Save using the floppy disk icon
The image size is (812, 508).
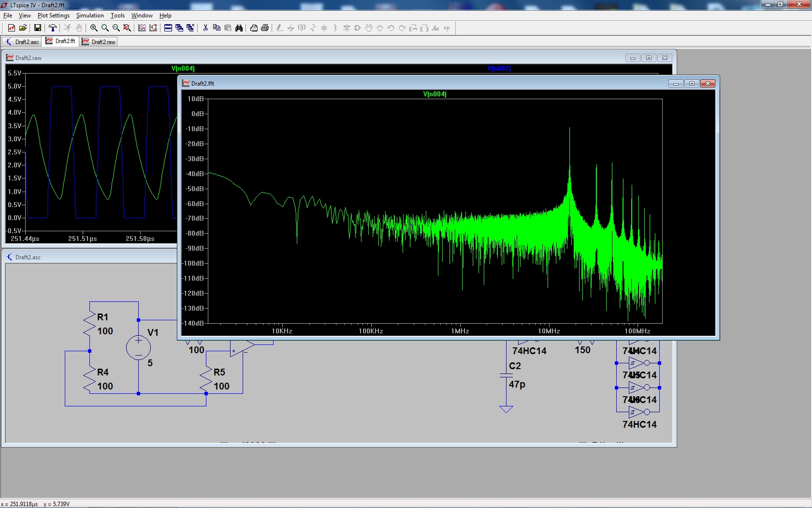pyautogui.click(x=37, y=28)
